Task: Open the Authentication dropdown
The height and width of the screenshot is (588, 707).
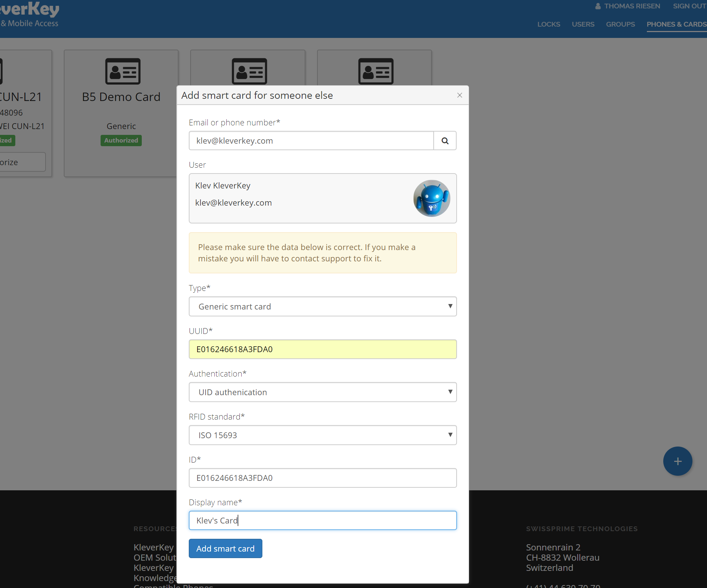Action: click(x=323, y=392)
